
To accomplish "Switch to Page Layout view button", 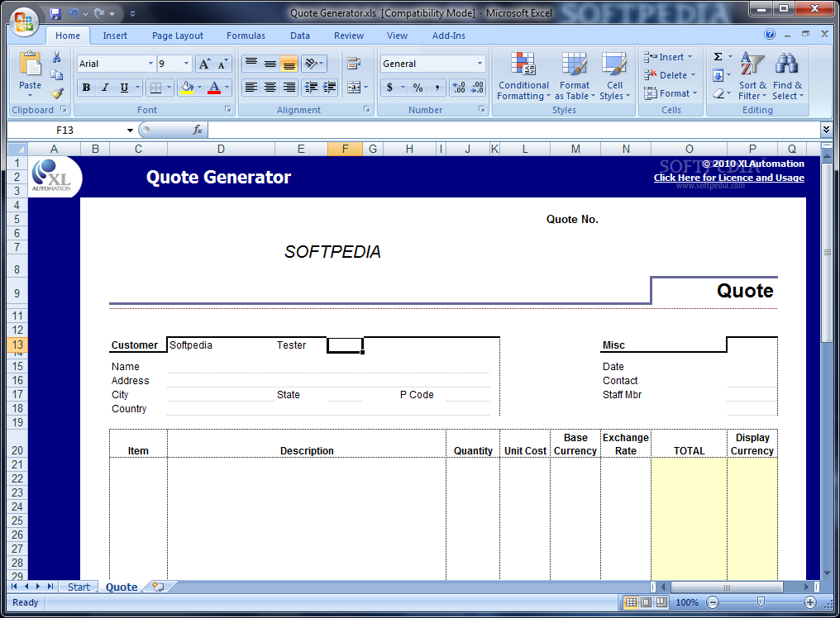I will tap(647, 602).
